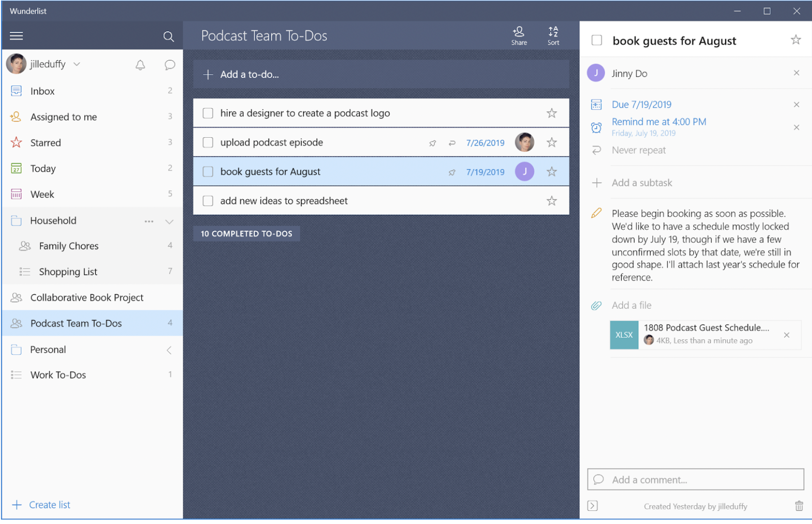The height and width of the screenshot is (524, 812).
Task: Star the task in detail panel header
Action: [795, 40]
